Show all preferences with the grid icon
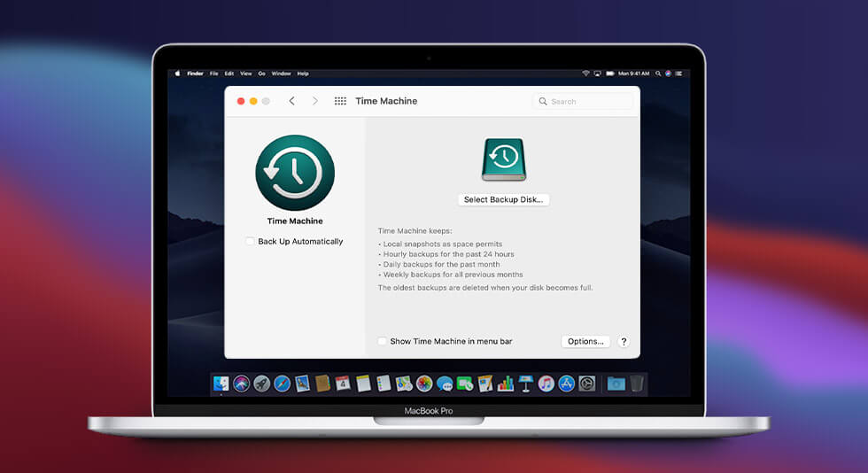Screen dimensions: 868x473 [x=340, y=101]
